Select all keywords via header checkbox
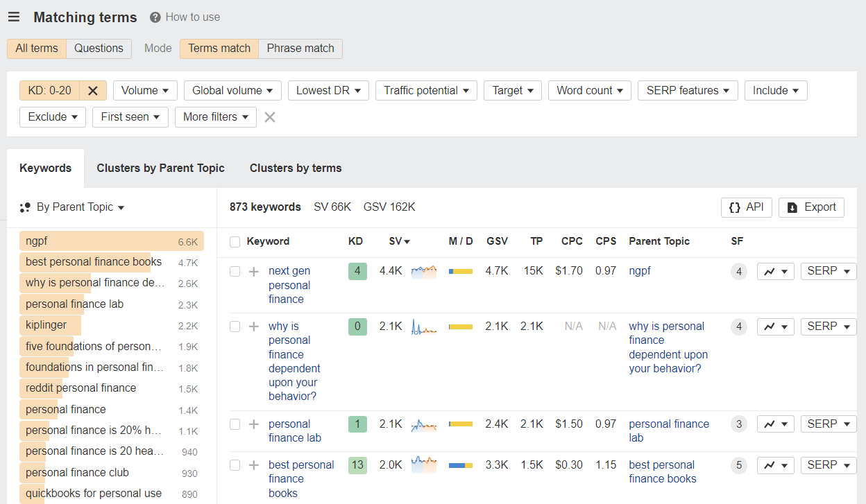866x504 pixels. tap(234, 241)
